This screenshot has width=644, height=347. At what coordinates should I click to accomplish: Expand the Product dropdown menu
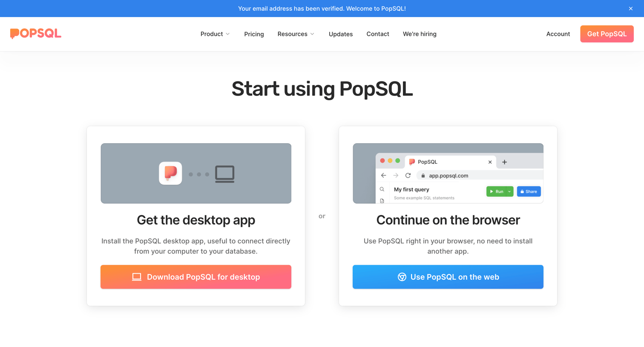pos(215,34)
